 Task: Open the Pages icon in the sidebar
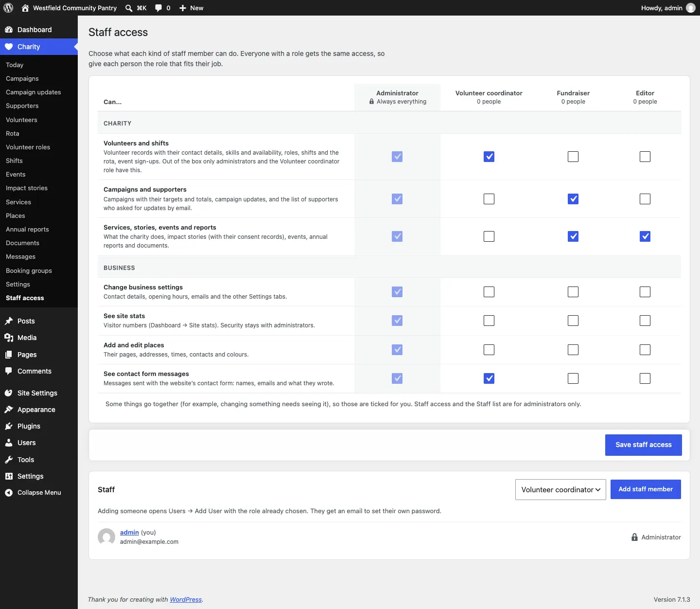click(9, 355)
